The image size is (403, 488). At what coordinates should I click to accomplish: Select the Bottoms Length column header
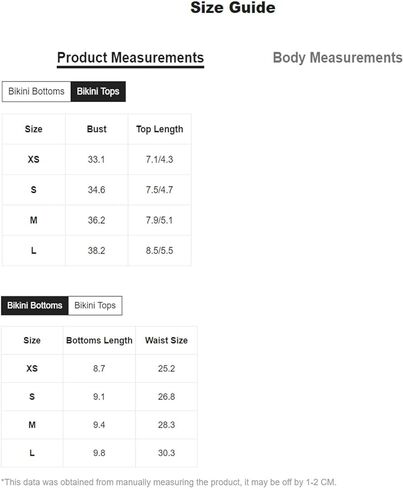point(99,340)
